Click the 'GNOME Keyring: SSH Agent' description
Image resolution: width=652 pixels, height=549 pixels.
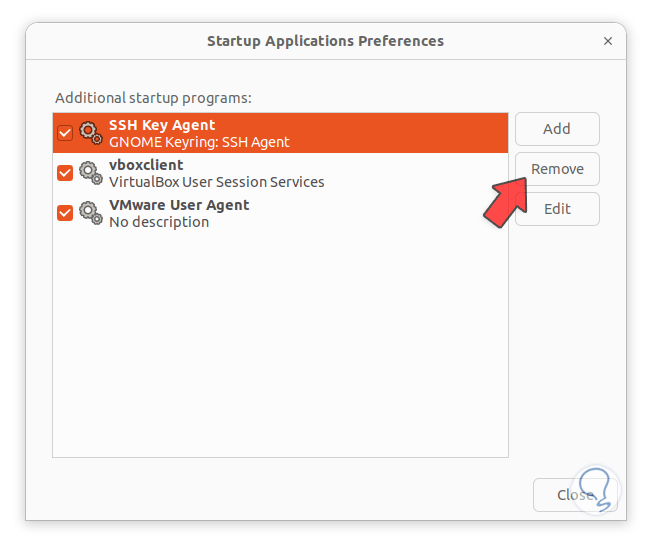199,142
